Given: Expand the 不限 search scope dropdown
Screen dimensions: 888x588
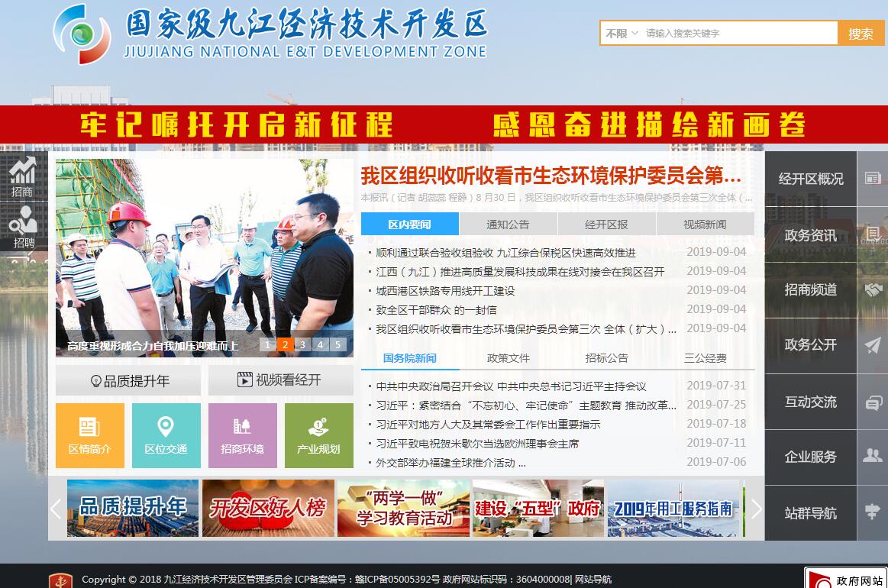Looking at the screenshot, I should [x=622, y=34].
